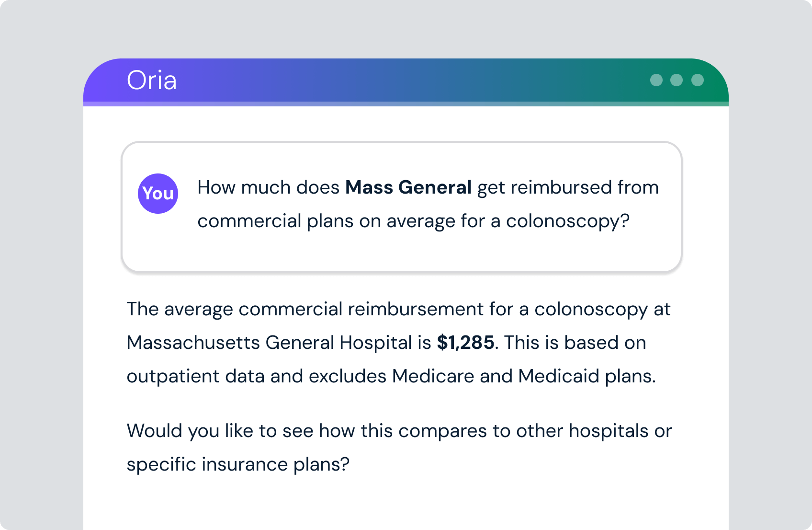Click "specific insurance plans?" text
Viewport: 812px width, 530px height.
pos(238,464)
